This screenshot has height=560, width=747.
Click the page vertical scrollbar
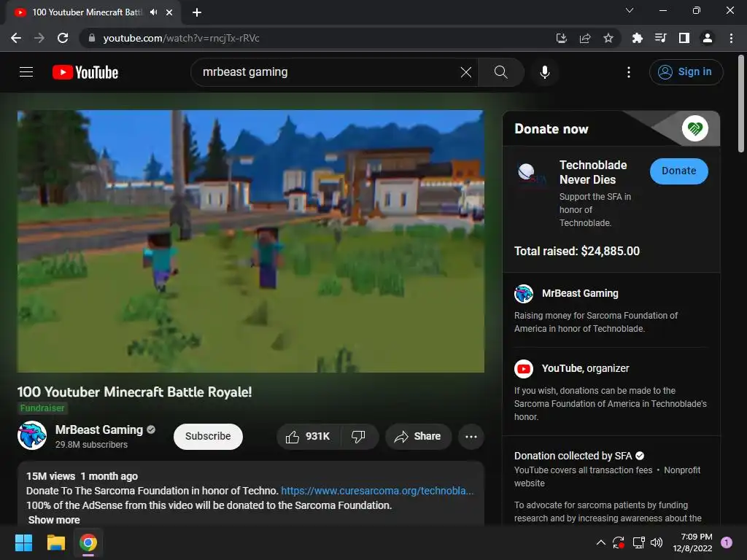741,104
